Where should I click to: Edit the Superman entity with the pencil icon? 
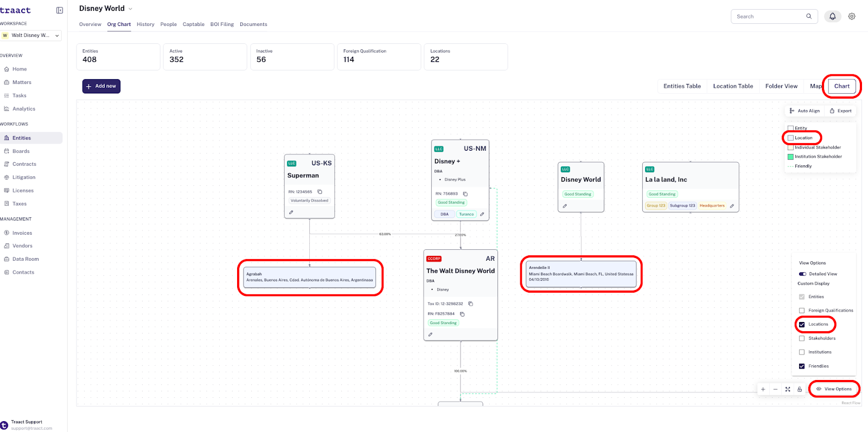coord(291,212)
